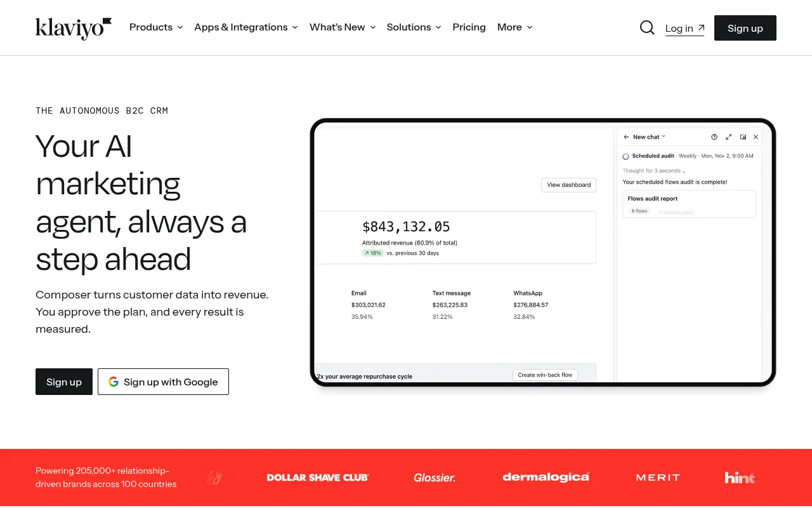The height and width of the screenshot is (508, 812).
Task: Expand the Solutions dropdown
Action: [414, 27]
